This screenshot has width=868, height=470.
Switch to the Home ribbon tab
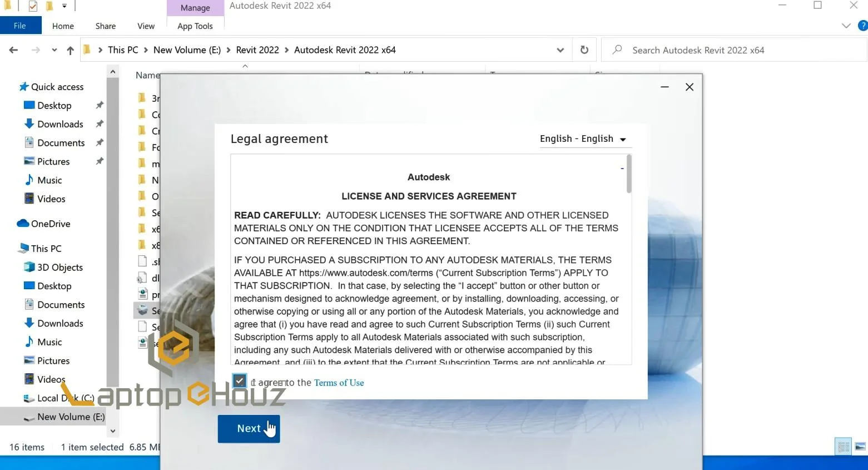[63, 26]
